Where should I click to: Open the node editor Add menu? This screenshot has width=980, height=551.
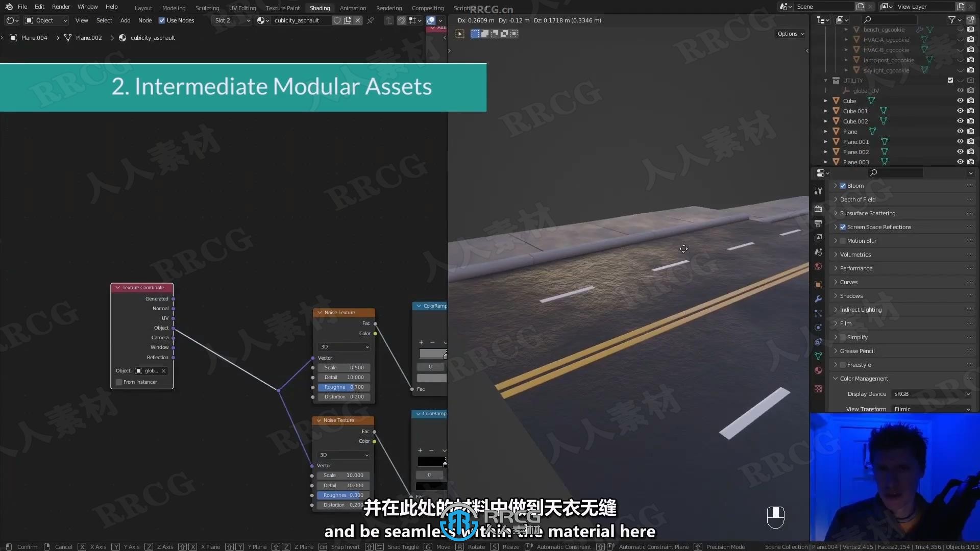[x=125, y=20]
